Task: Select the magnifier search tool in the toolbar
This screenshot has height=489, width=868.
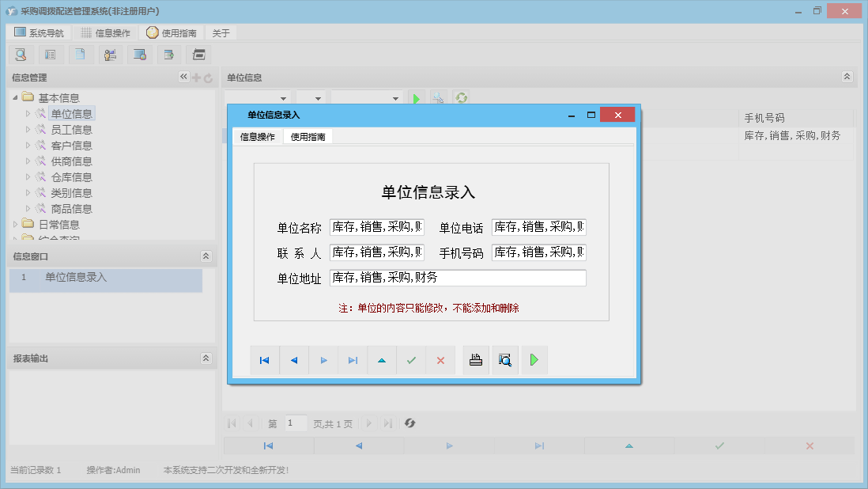Action: pyautogui.click(x=21, y=54)
